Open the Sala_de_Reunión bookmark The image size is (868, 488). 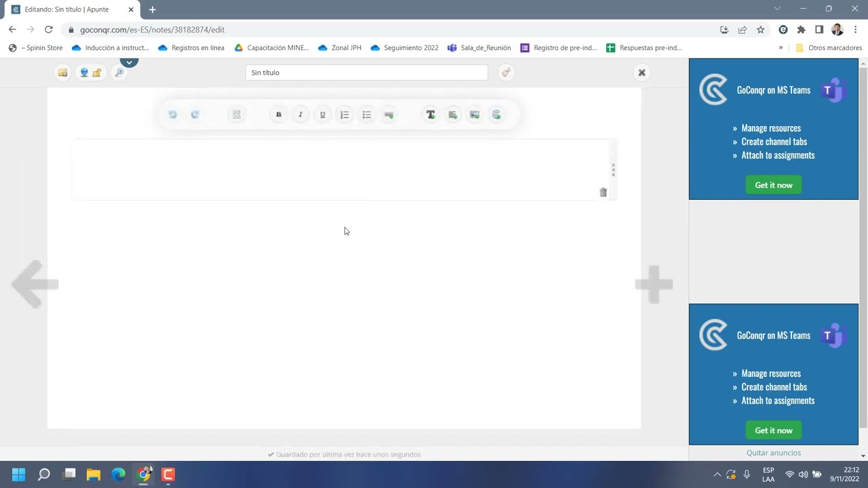coord(479,48)
